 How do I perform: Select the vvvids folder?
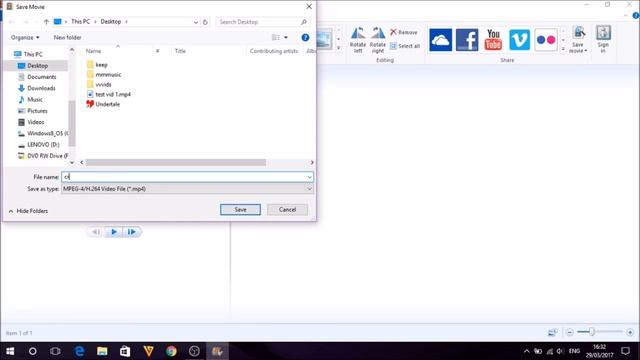pyautogui.click(x=99, y=84)
